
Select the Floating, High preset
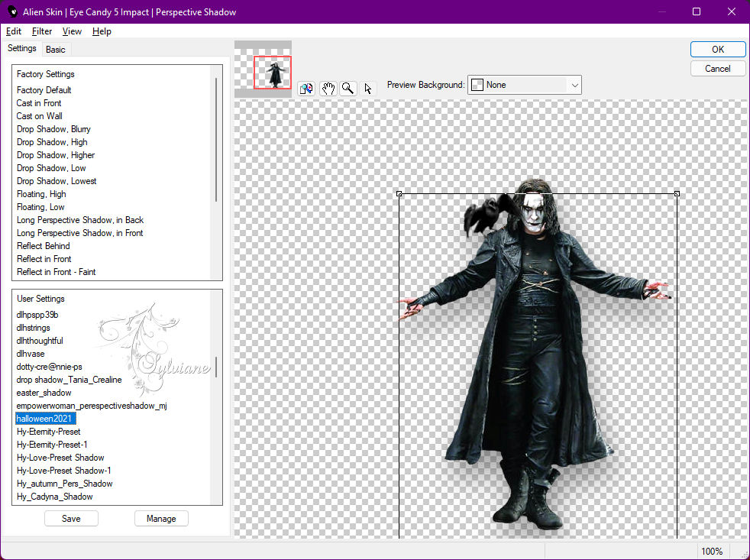point(41,194)
